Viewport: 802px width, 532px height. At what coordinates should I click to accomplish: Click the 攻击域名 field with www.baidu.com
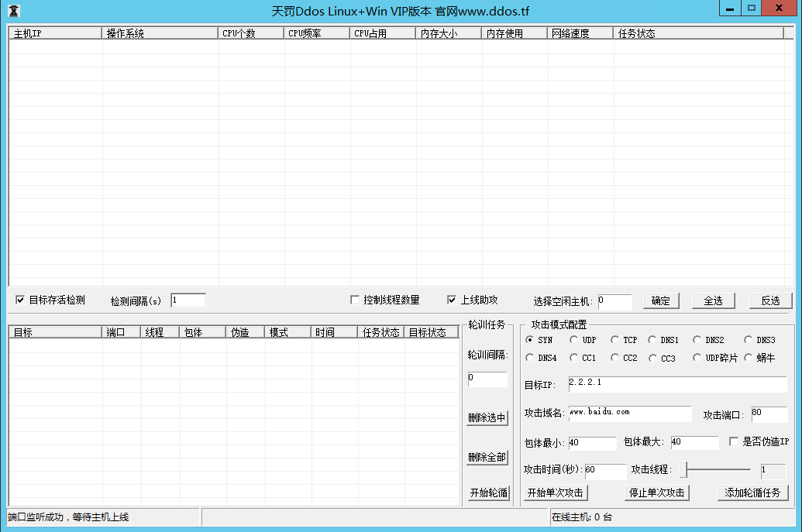[x=630, y=413]
